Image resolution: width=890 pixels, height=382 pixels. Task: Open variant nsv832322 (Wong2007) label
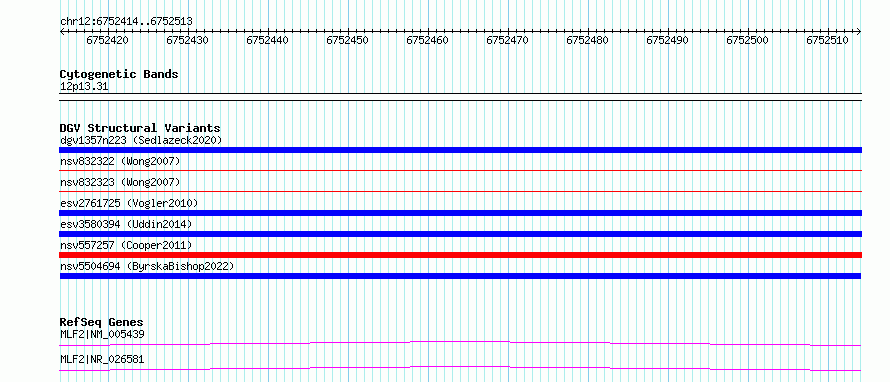[120, 162]
